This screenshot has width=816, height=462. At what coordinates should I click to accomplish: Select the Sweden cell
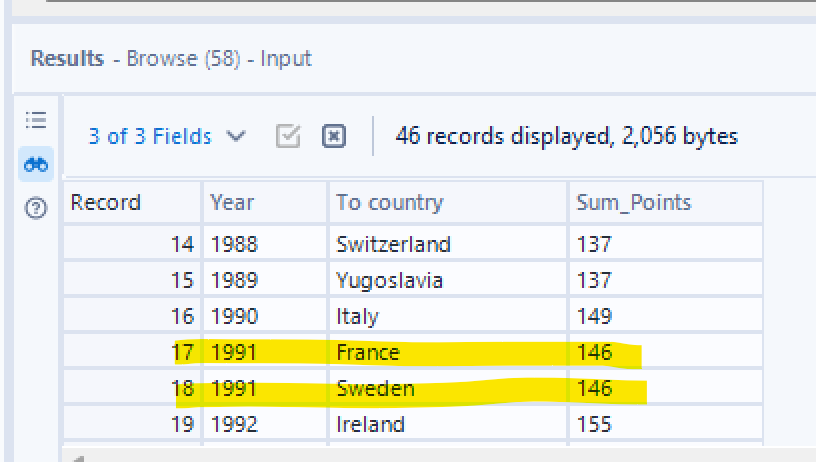pyautogui.click(x=448, y=388)
